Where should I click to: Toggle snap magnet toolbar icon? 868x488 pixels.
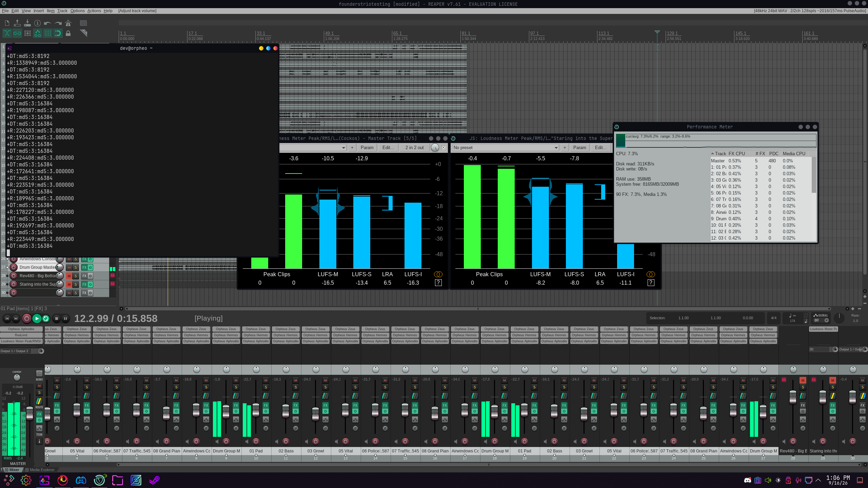tap(58, 33)
